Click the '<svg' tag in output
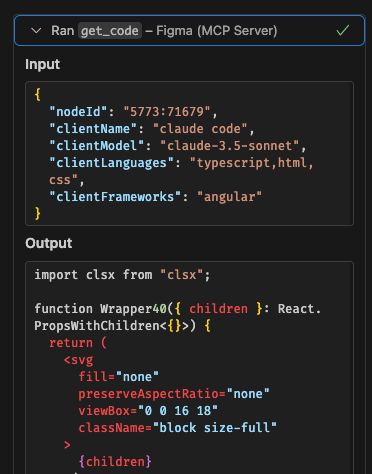This screenshot has width=372, height=474. [x=78, y=360]
